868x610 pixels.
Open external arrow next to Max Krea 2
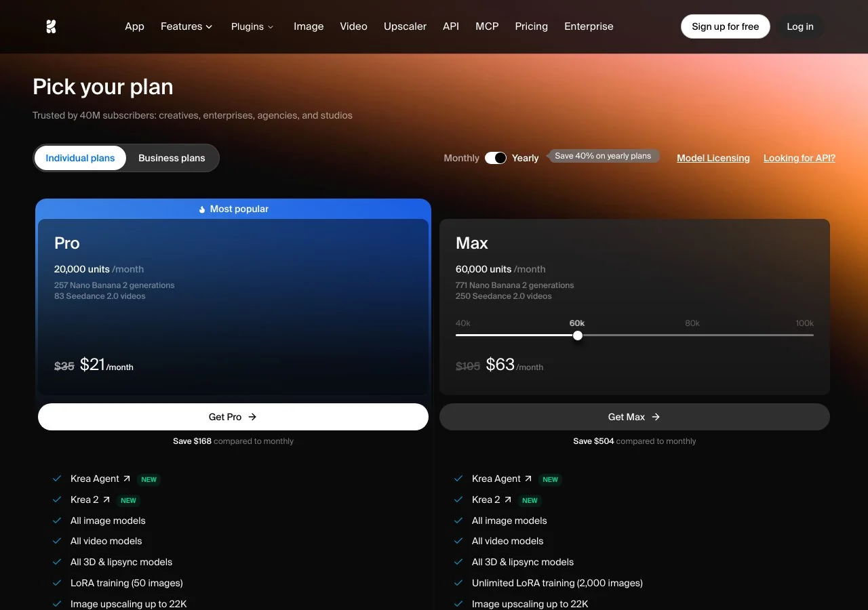[507, 500]
